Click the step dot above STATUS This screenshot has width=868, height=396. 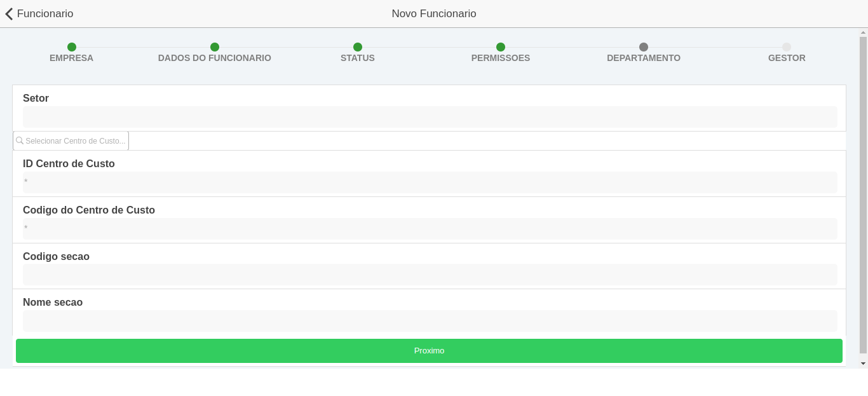click(x=358, y=47)
